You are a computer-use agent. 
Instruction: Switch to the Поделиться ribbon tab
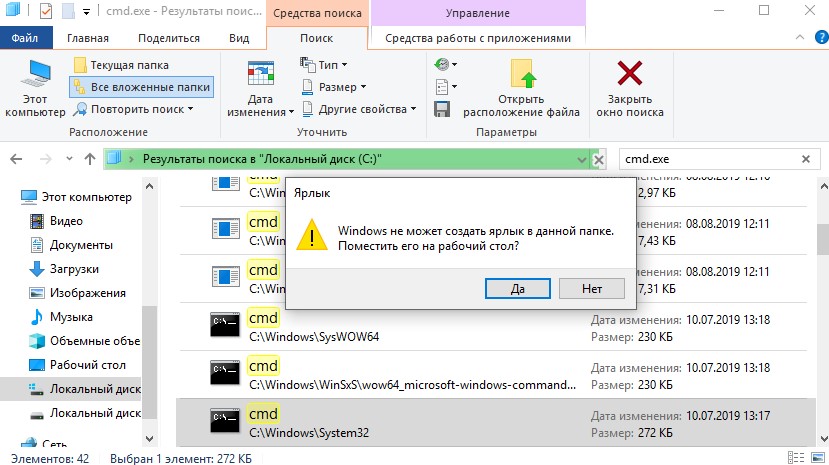point(169,38)
